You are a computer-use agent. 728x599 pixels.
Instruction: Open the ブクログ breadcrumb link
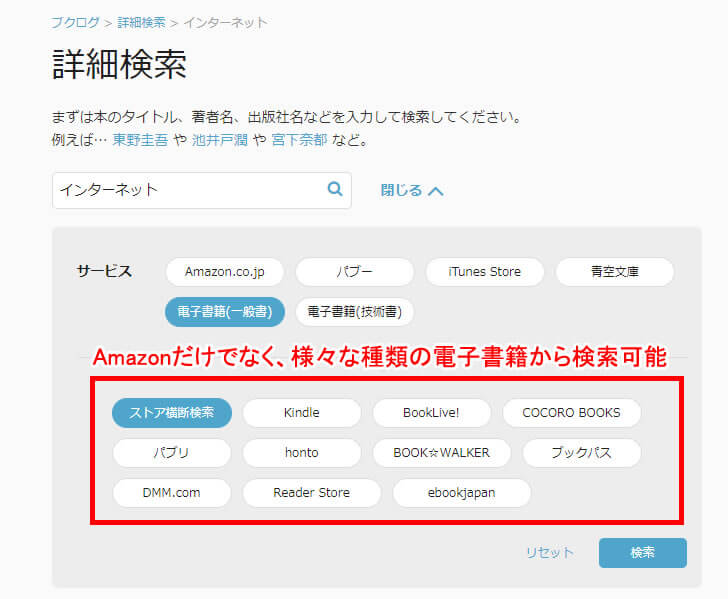pyautogui.click(x=75, y=22)
